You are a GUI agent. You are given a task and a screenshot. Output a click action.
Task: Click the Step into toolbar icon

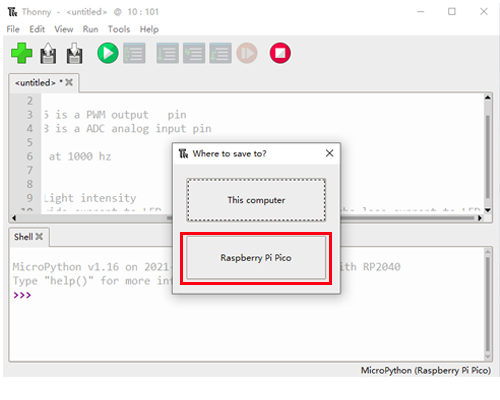[194, 53]
